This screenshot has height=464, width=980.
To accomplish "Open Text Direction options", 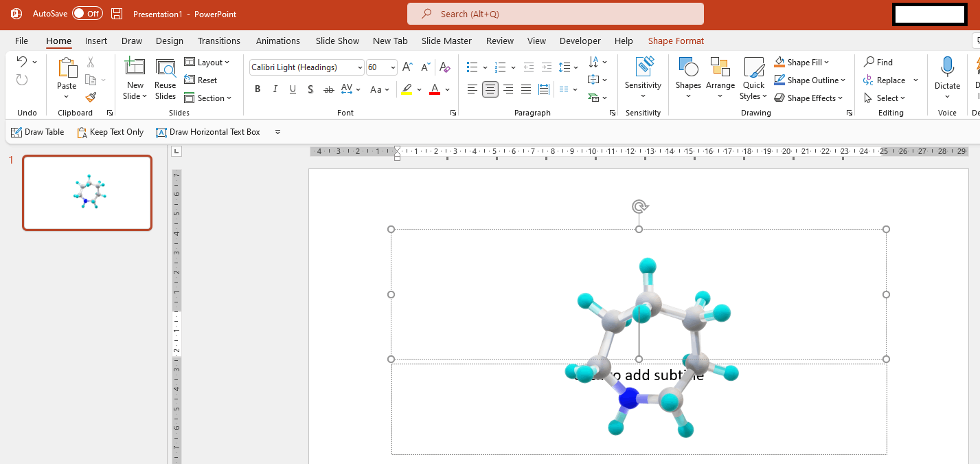I will pos(597,63).
